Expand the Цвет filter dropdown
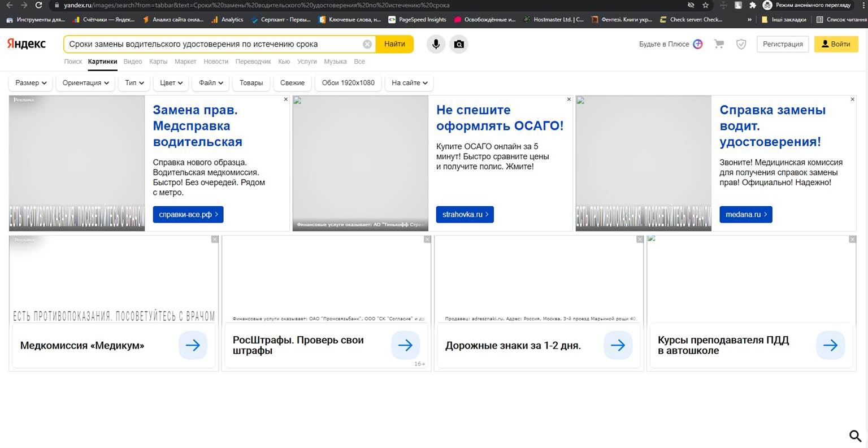Image resolution: width=868 pixels, height=448 pixels. pos(171,82)
